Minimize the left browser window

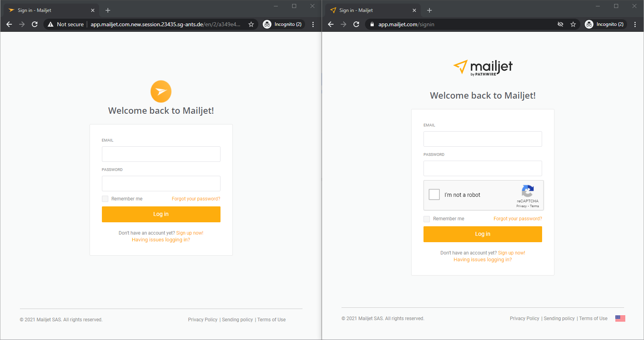[276, 6]
